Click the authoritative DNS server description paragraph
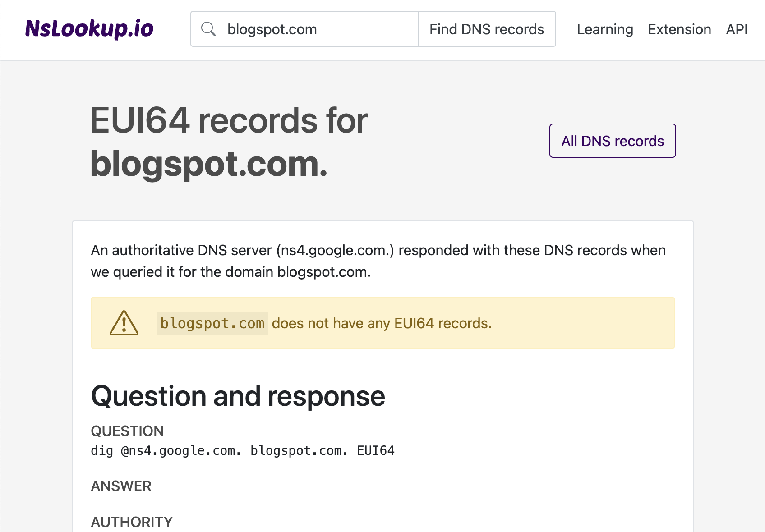765x532 pixels. pos(378,261)
